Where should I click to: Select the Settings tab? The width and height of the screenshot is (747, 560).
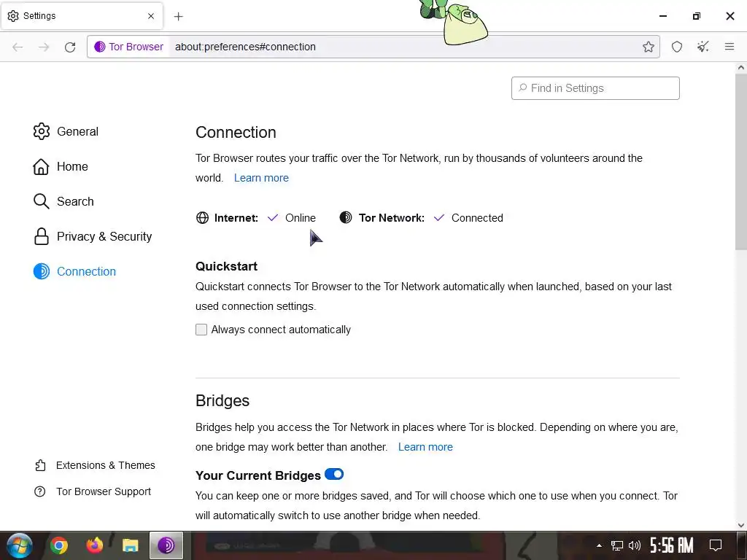tap(81, 16)
